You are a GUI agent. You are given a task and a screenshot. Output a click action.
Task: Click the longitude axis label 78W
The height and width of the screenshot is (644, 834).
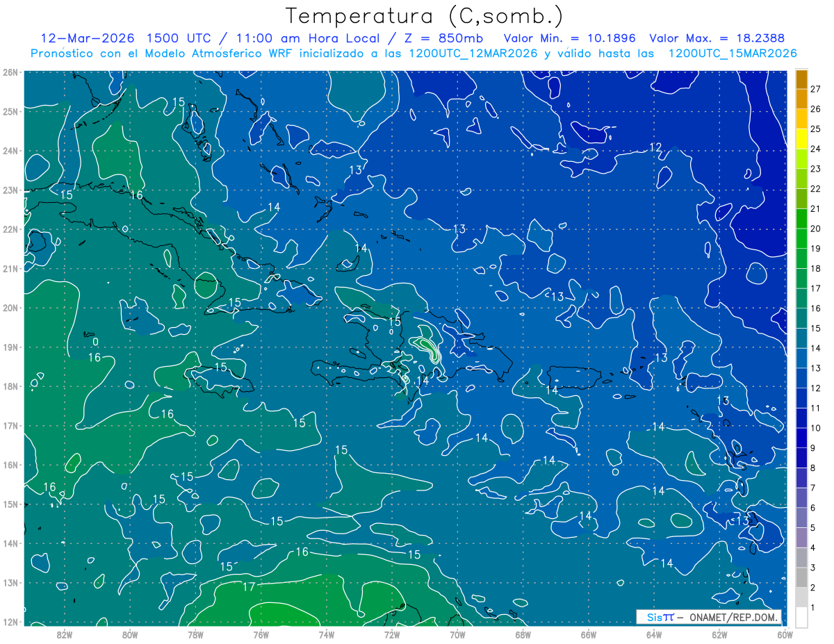tap(195, 634)
